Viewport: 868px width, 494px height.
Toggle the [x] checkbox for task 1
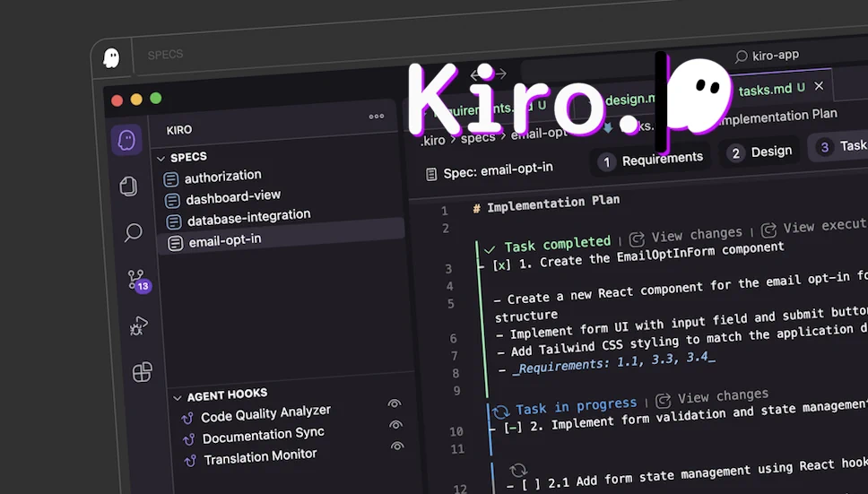pos(501,265)
